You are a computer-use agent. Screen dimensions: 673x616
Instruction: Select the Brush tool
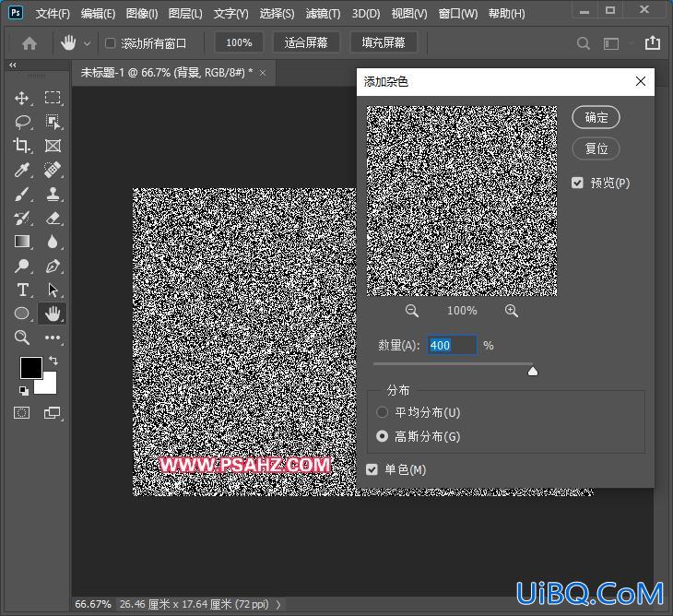[x=21, y=194]
